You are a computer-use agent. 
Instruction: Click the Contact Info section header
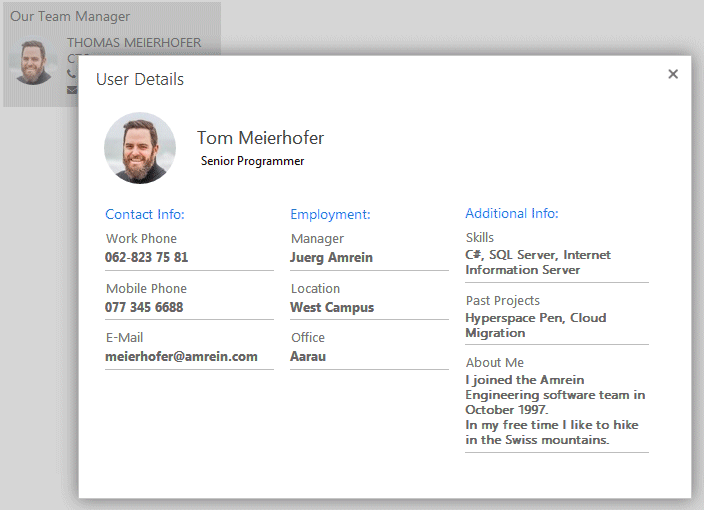click(x=145, y=214)
